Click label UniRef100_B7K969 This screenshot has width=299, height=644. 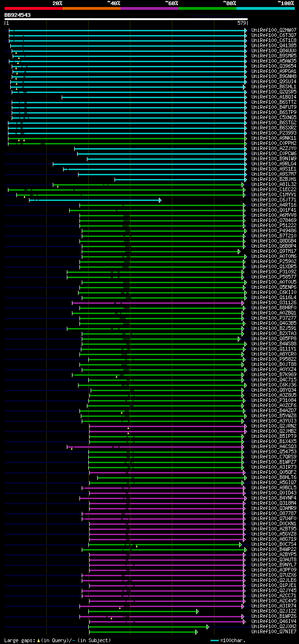(274, 374)
